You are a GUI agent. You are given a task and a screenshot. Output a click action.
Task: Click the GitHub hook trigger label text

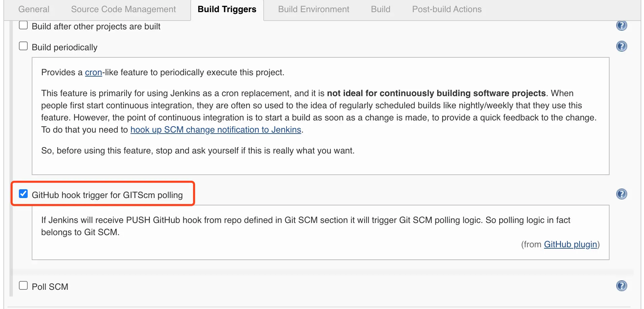[107, 195]
